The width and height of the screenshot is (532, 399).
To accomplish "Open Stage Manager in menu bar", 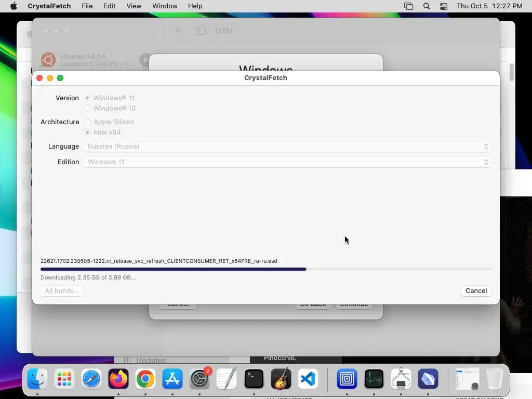I will (408, 6).
